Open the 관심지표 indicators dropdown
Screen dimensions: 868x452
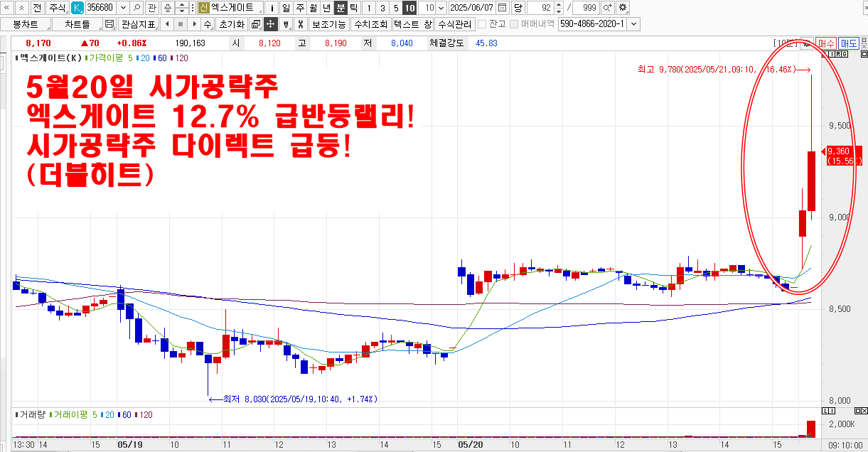tap(138, 24)
